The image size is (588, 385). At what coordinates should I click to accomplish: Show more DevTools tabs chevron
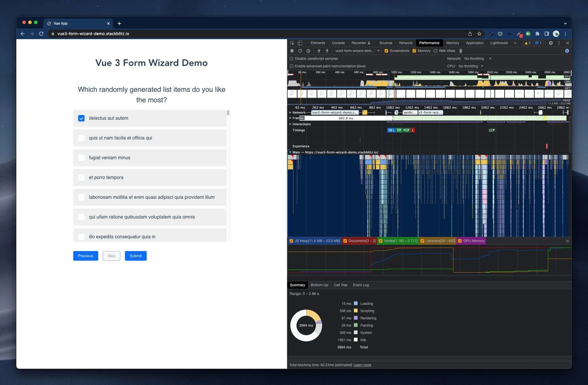(515, 43)
